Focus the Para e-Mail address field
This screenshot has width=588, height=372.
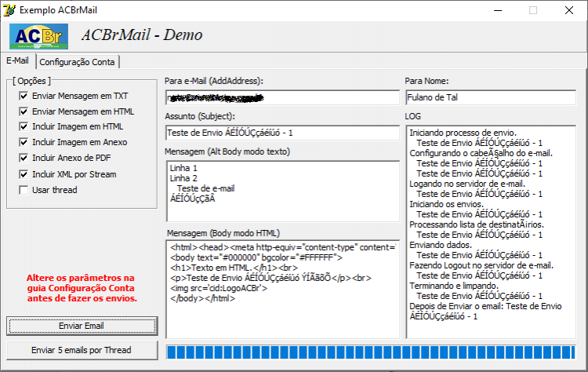pyautogui.click(x=282, y=97)
